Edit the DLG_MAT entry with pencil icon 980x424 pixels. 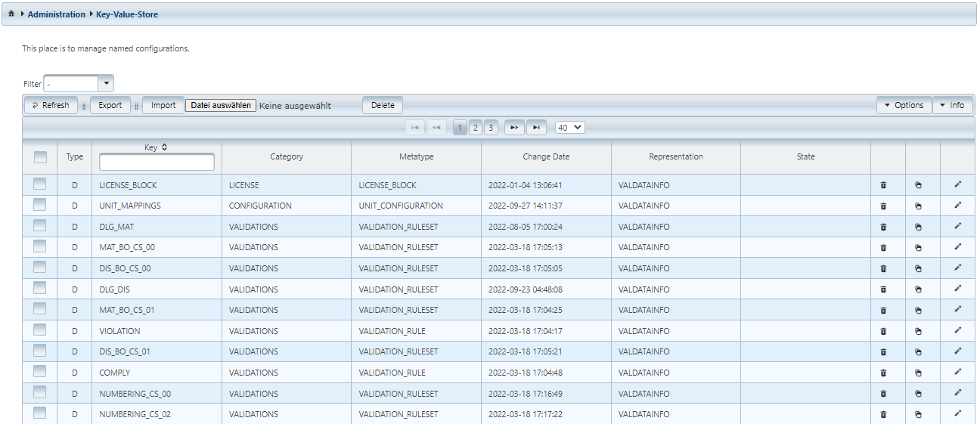957,226
